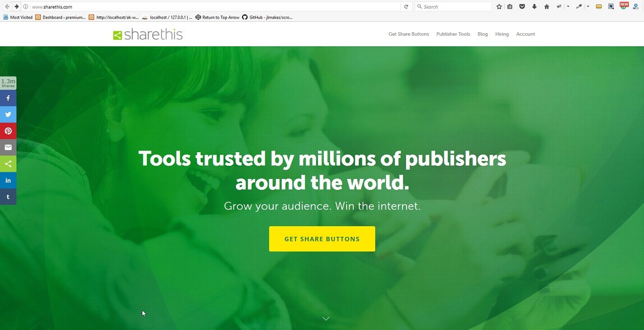This screenshot has height=330, width=644.
Task: Focus the browser Search field
Action: point(453,7)
